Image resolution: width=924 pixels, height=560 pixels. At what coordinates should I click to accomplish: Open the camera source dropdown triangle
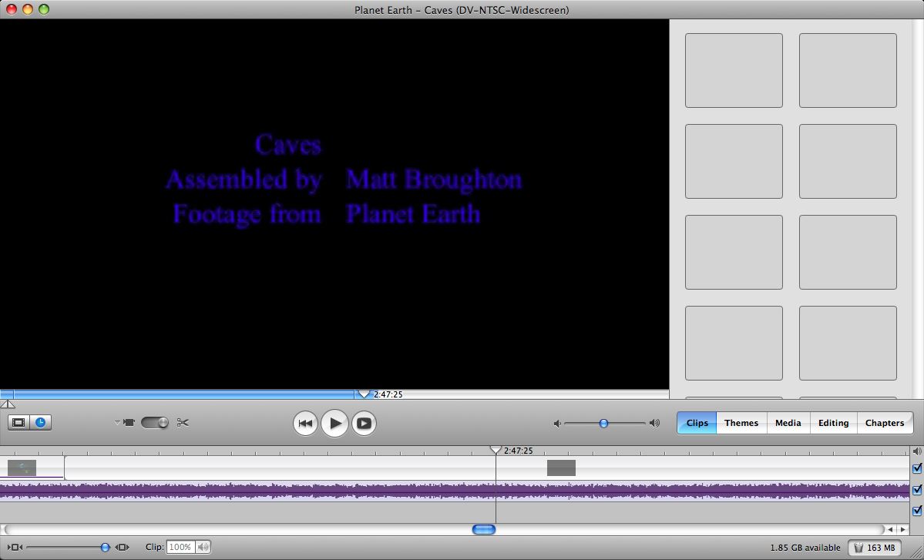point(116,422)
